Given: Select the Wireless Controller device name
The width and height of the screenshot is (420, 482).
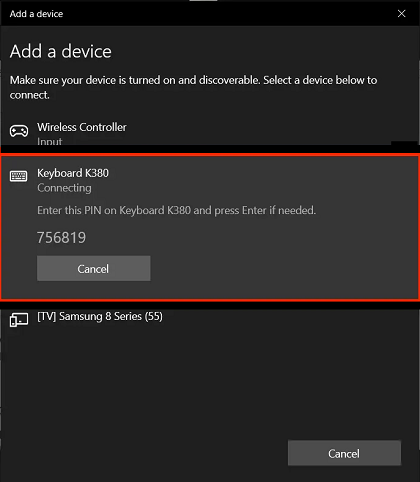Looking at the screenshot, I should pyautogui.click(x=82, y=127).
